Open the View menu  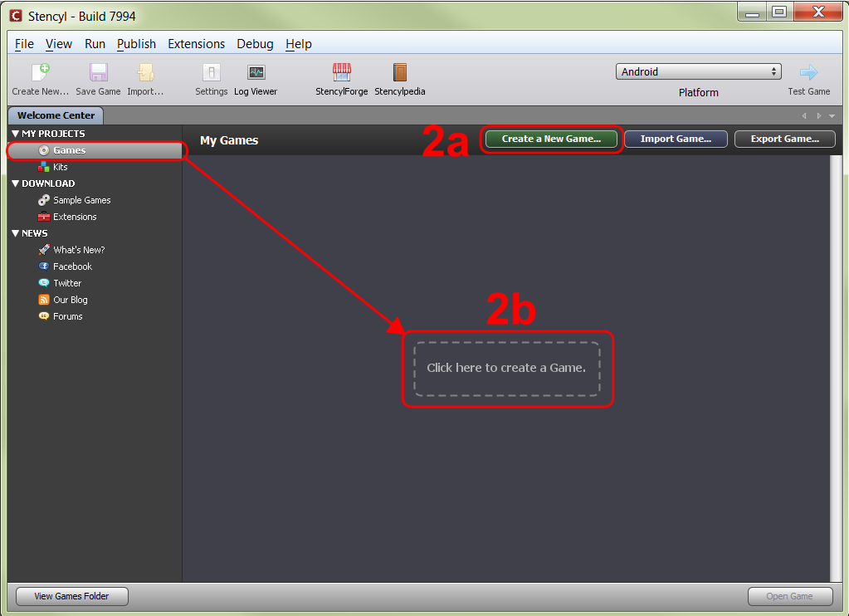pyautogui.click(x=58, y=44)
